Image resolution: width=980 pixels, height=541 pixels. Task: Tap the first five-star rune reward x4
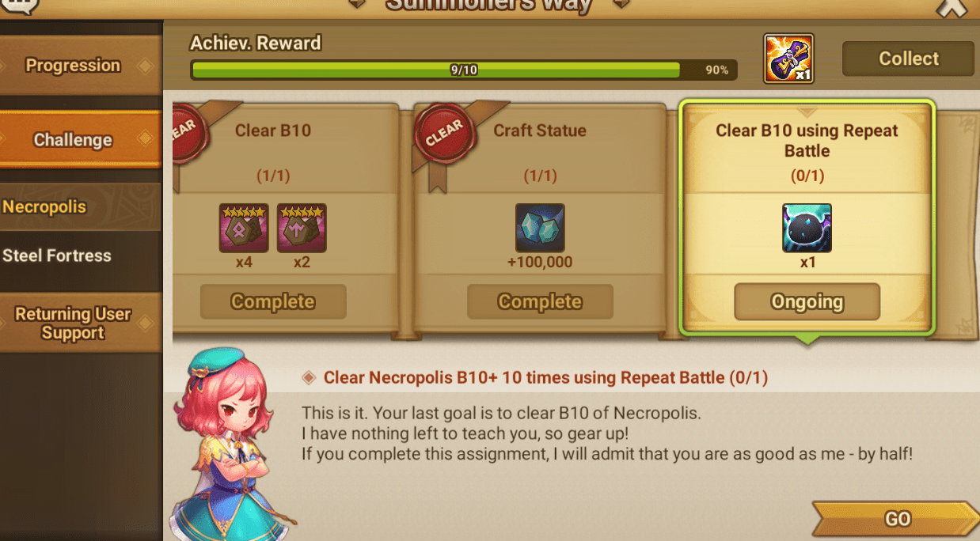pyautogui.click(x=244, y=228)
